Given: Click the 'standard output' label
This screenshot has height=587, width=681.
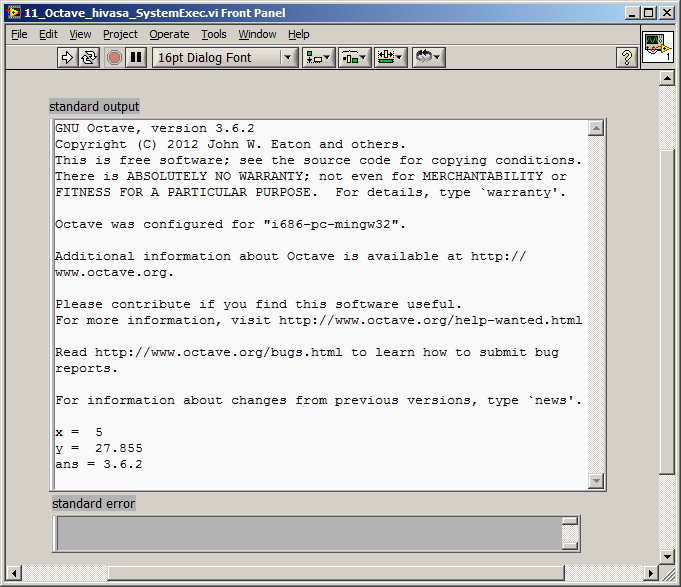Looking at the screenshot, I should tap(94, 106).
